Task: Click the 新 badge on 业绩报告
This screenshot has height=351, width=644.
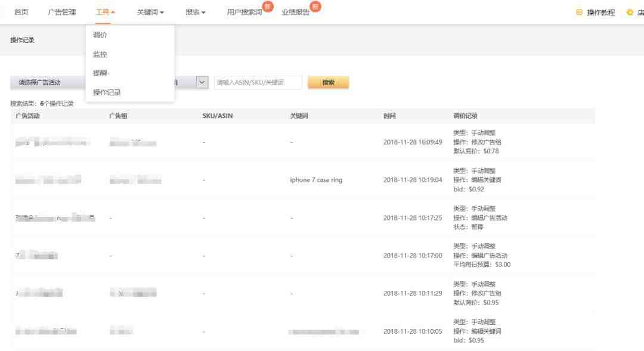Action: (x=315, y=6)
